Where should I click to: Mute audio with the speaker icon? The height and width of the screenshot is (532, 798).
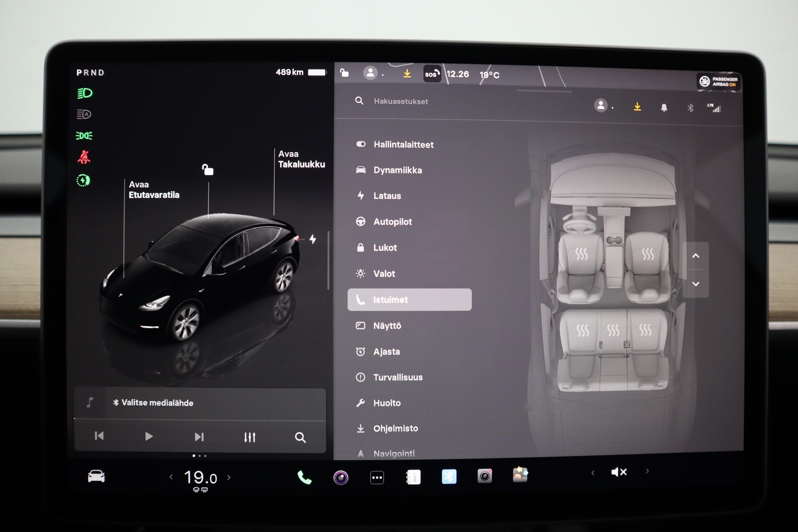point(619,471)
